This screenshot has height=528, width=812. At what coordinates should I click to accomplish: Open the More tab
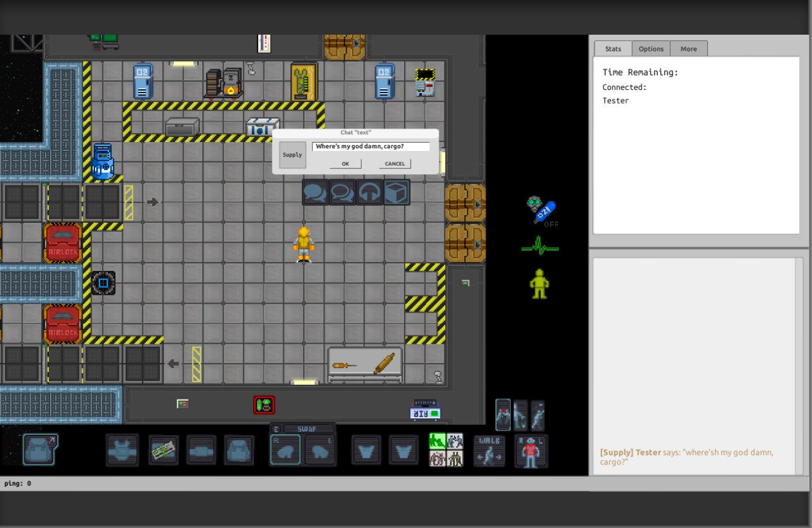(689, 48)
